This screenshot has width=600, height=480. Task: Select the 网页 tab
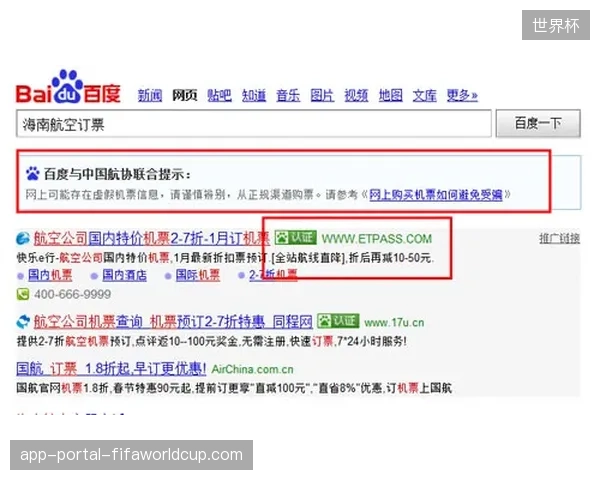(184, 95)
